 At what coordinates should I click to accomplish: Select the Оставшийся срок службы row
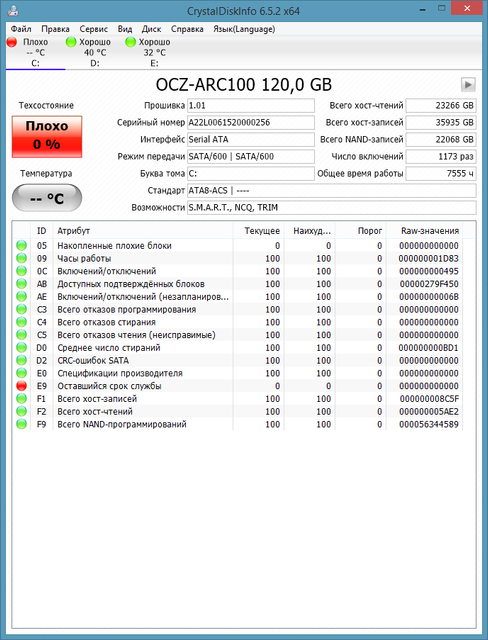click(238, 386)
